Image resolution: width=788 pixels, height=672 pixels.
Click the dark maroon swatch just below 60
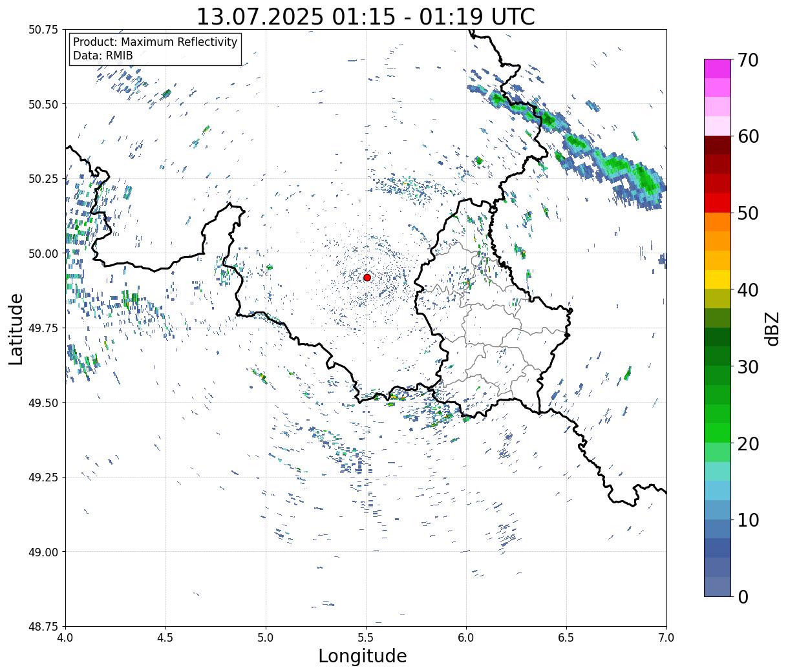pos(718,145)
